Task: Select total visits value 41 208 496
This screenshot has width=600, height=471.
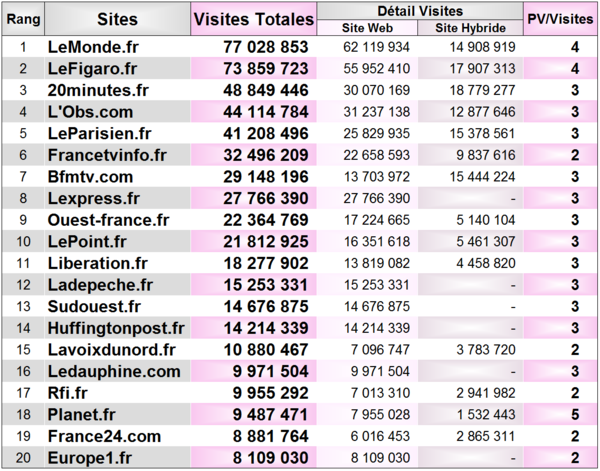Action: pos(266,134)
